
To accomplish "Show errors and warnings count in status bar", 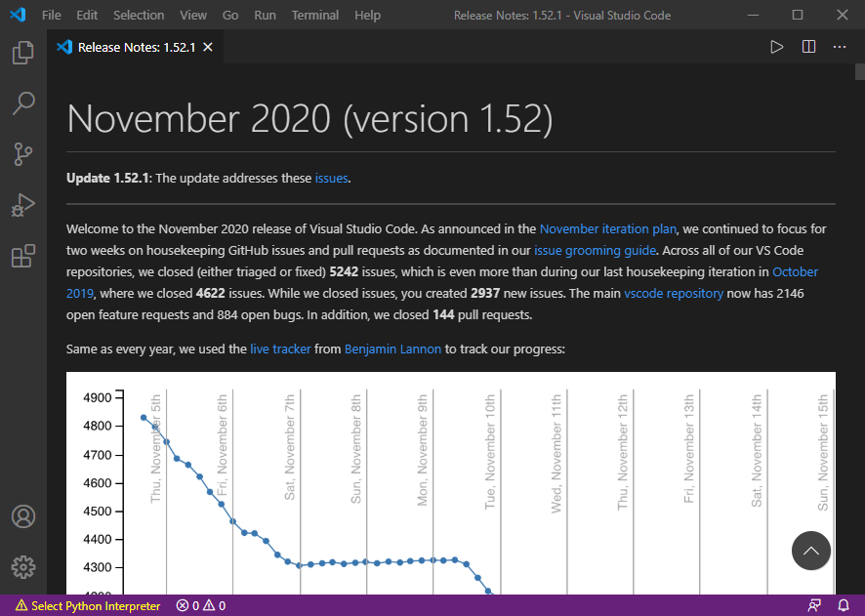I will tap(201, 605).
